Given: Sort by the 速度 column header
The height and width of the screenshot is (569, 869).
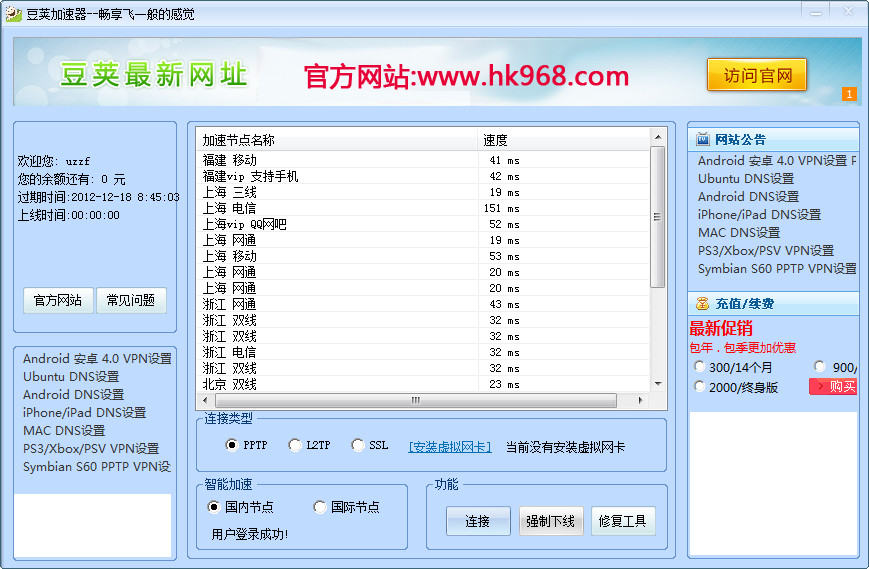Looking at the screenshot, I should [x=563, y=140].
